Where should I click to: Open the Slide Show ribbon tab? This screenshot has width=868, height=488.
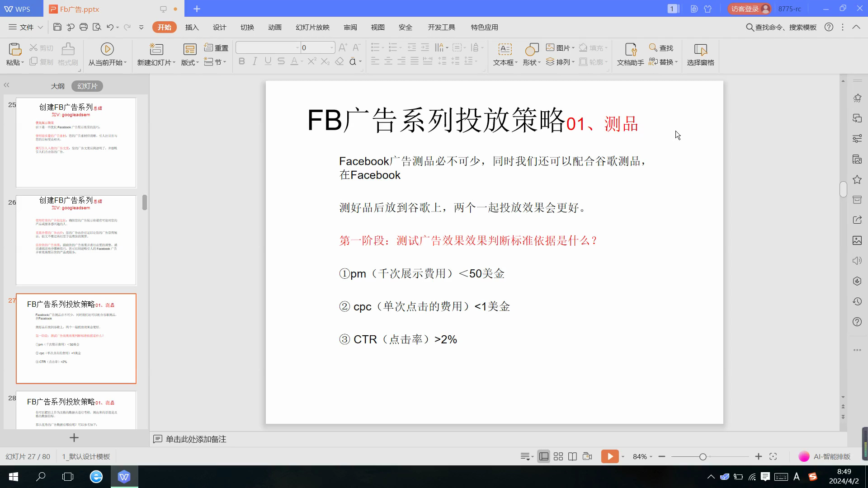pos(312,27)
